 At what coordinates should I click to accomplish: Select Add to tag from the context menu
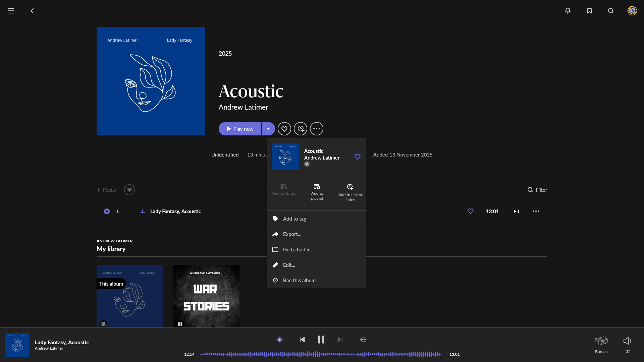click(x=294, y=219)
